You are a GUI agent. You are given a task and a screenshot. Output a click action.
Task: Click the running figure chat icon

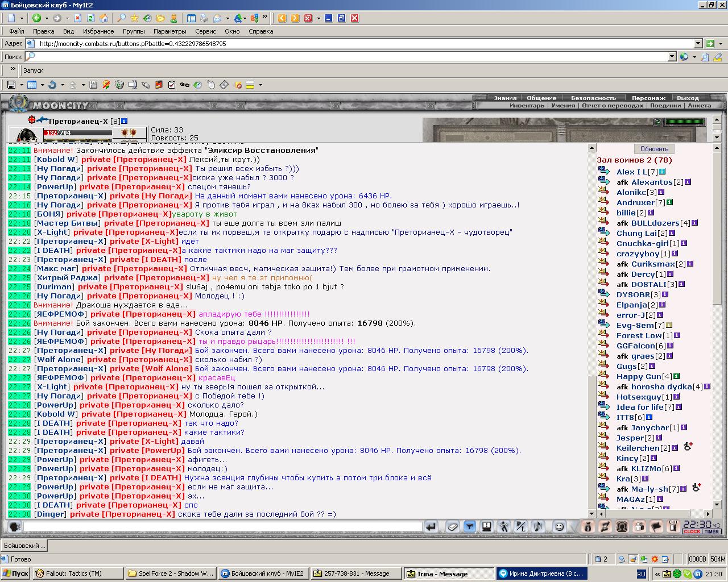(x=504, y=527)
